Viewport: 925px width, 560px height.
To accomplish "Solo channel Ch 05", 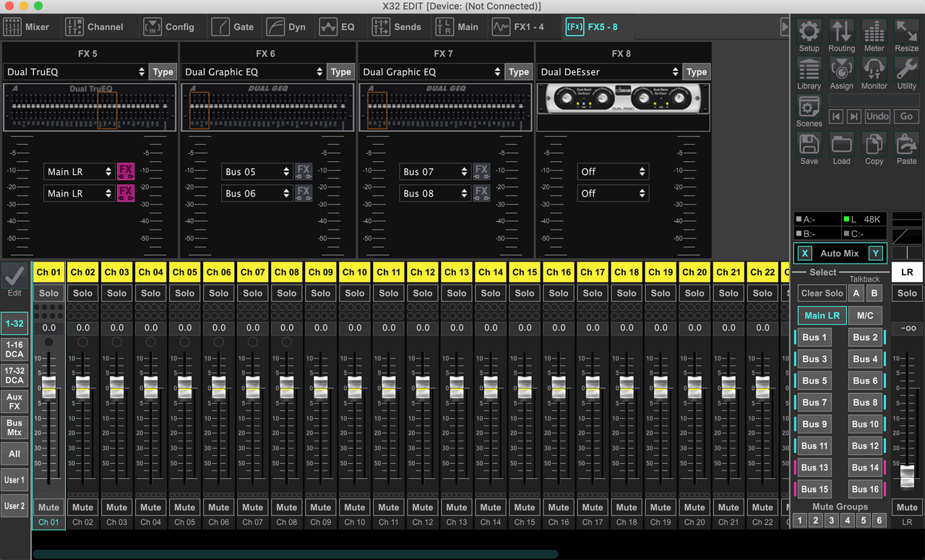I will [185, 293].
